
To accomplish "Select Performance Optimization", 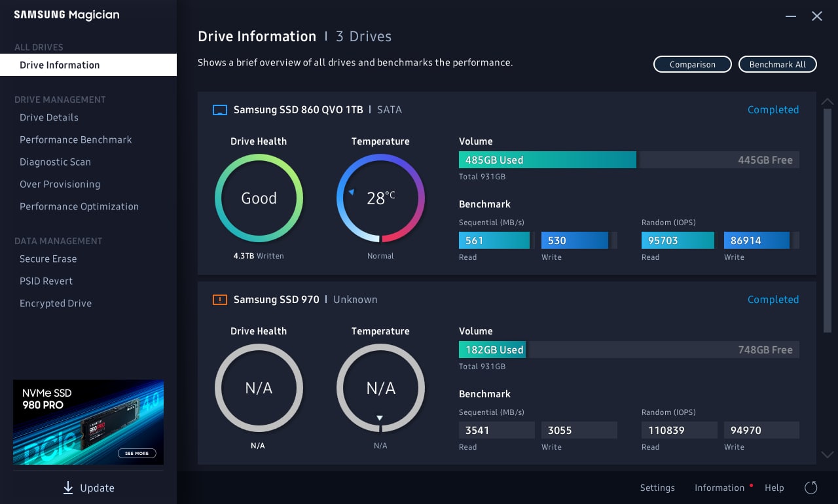I will click(x=79, y=206).
